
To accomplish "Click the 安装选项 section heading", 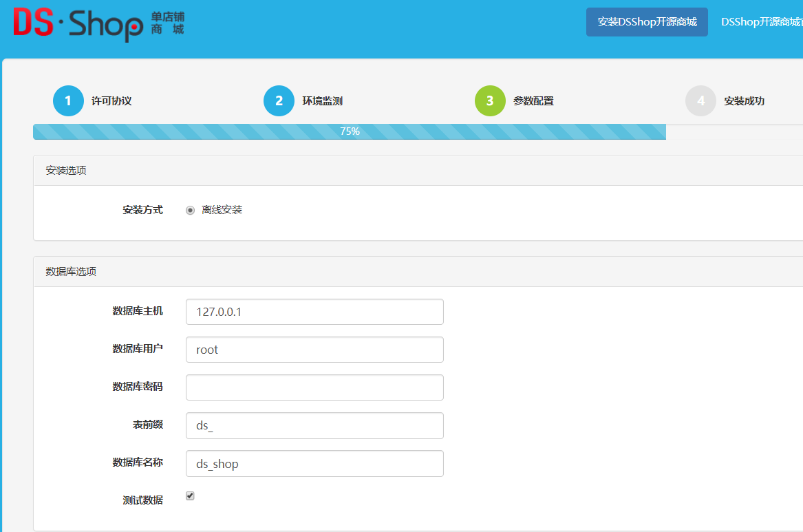I will coord(66,171).
